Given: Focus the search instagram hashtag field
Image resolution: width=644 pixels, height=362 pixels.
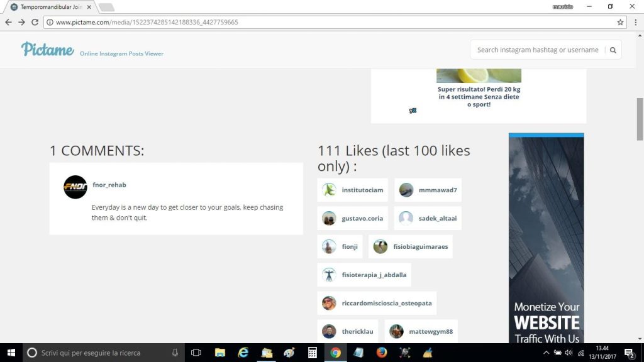Looking at the screenshot, I should [538, 50].
